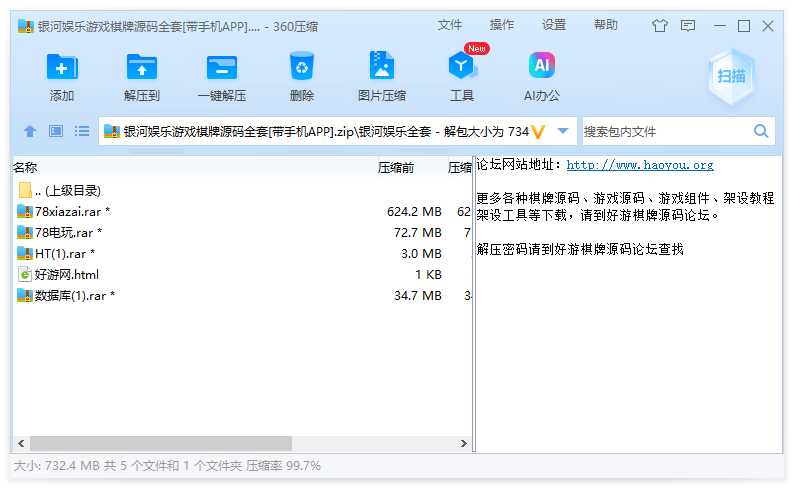Click the .. (上级目录) parent folder row
This screenshot has height=488, width=794.
point(242,190)
